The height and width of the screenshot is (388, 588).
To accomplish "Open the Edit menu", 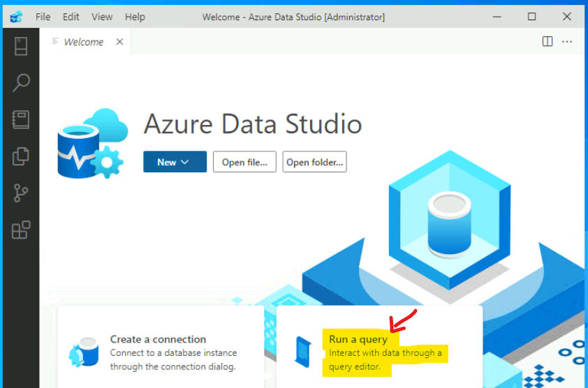I will (71, 17).
